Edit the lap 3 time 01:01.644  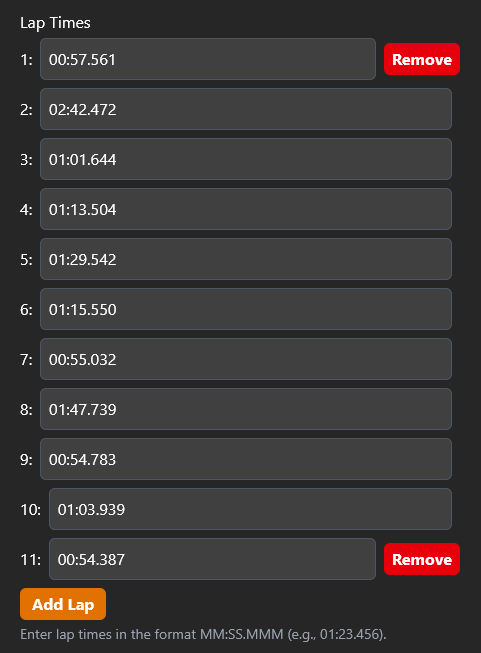[x=246, y=159]
